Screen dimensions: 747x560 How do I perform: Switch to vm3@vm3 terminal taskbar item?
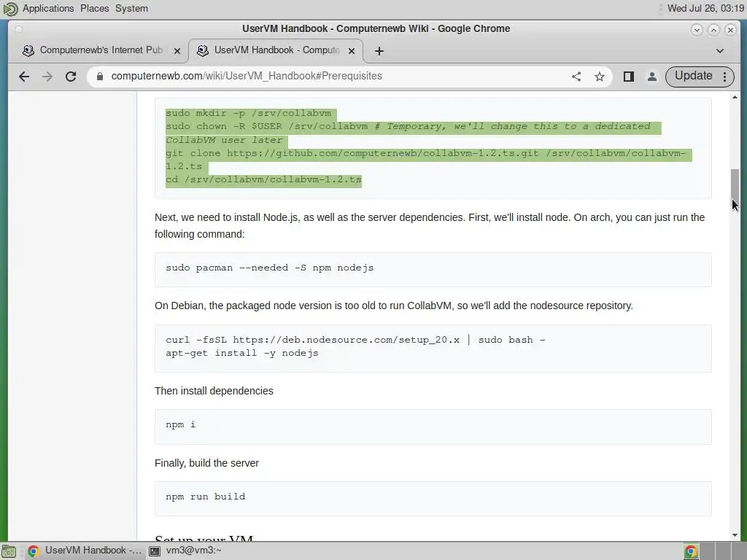[186, 551]
